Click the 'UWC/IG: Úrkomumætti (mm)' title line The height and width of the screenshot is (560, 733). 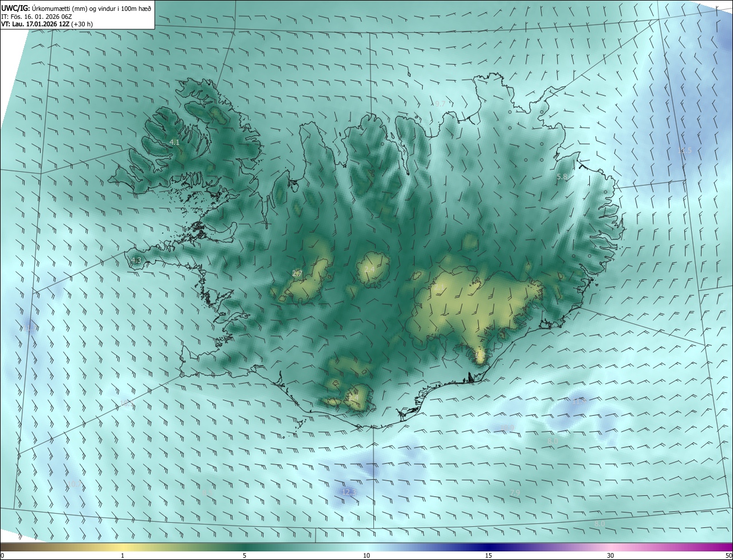click(x=76, y=8)
